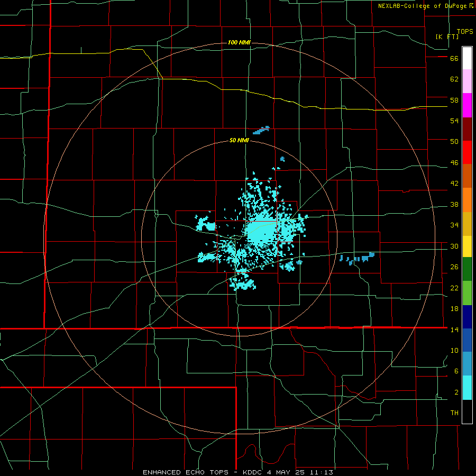
Task: Click the legend value 66
Action: pos(454,58)
